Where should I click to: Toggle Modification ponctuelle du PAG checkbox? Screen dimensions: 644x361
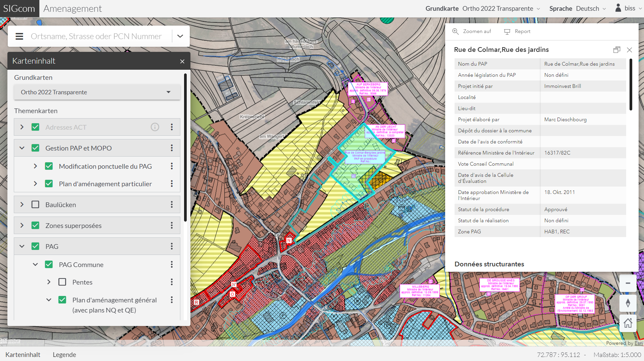49,166
